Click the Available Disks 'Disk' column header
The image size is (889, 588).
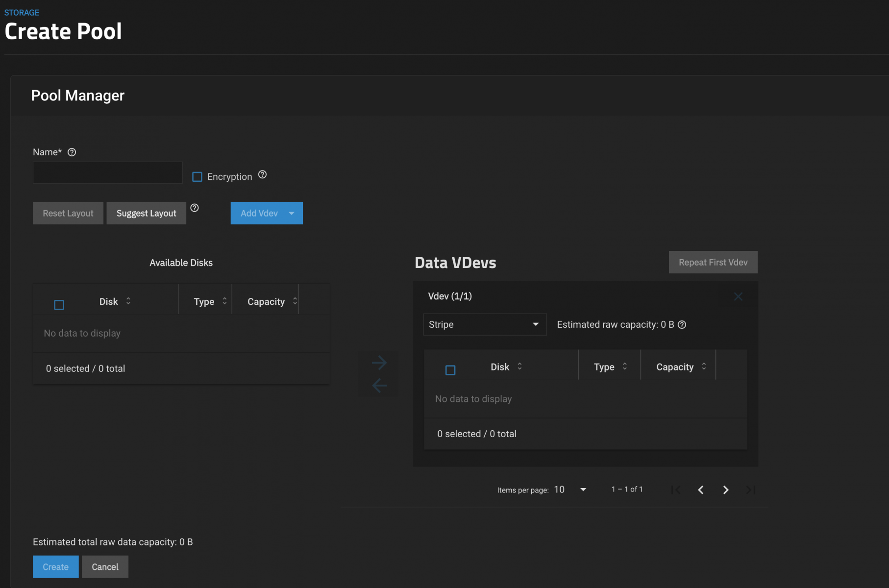pyautogui.click(x=108, y=301)
